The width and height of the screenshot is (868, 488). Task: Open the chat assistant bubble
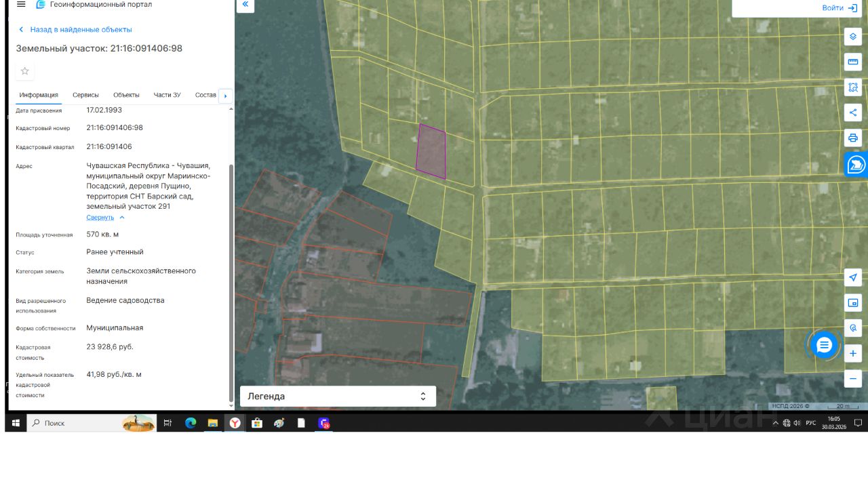coord(824,346)
